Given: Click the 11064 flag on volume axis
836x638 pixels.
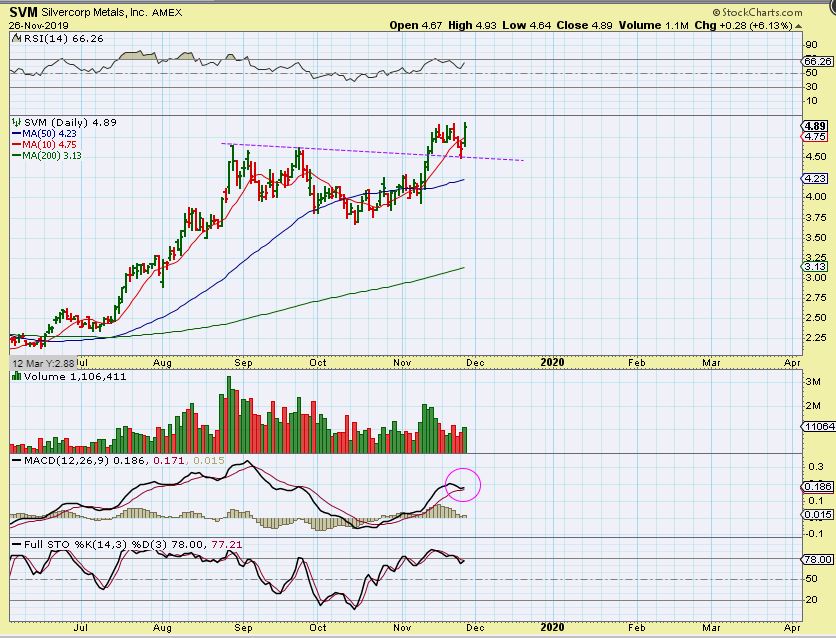Looking at the screenshot, I should tap(818, 426).
